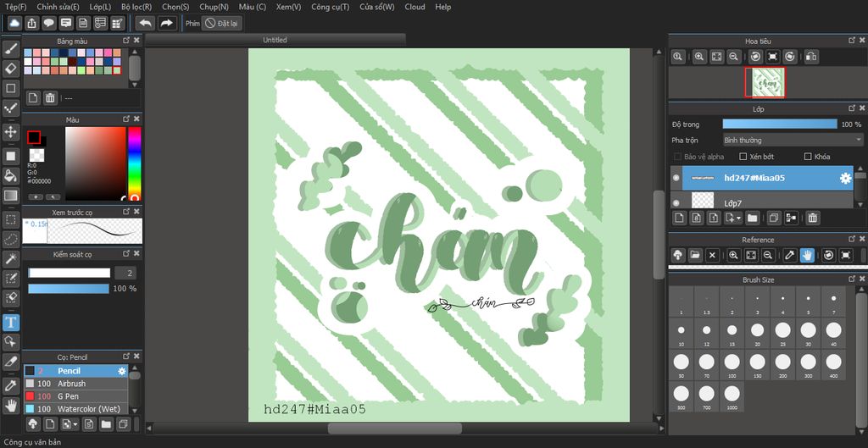Select the Eyedropper tool in left toolbar

tap(10, 385)
